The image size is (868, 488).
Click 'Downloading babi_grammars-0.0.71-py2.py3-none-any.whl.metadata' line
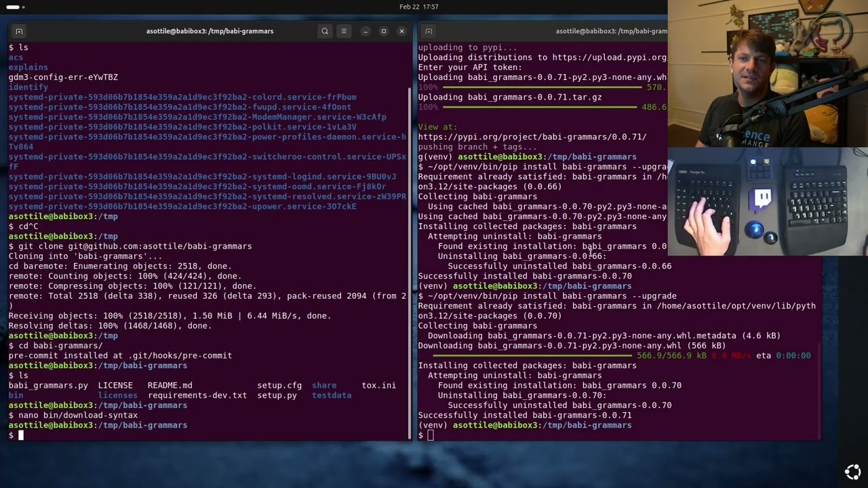click(x=604, y=335)
